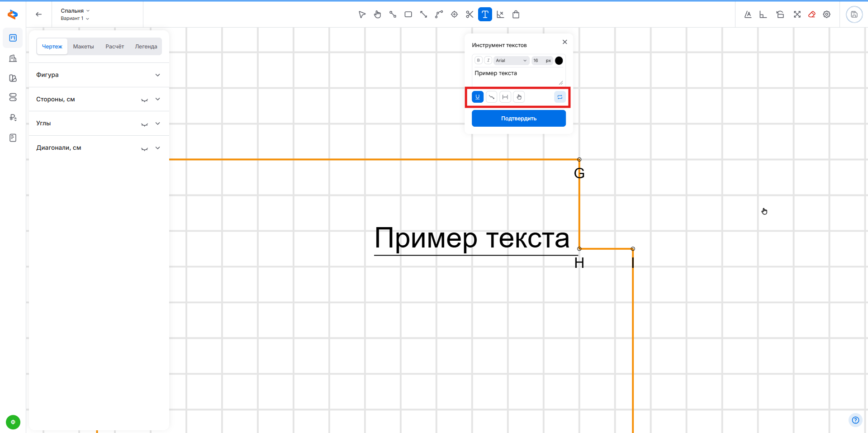Open the black text color swatch

[559, 61]
